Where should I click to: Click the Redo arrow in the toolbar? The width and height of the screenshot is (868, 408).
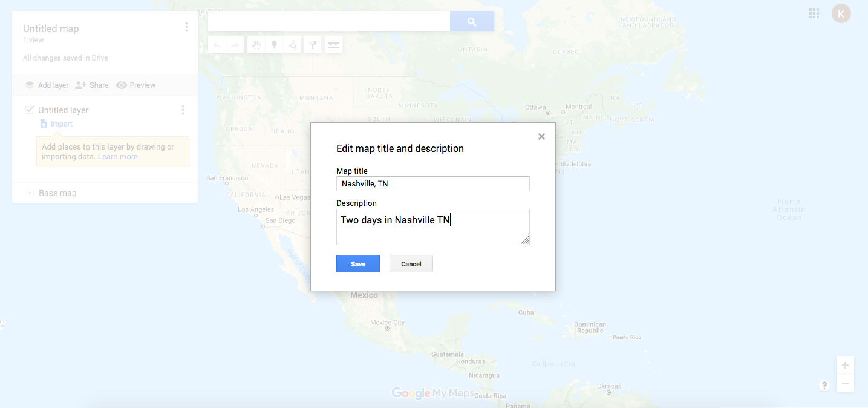coord(235,44)
